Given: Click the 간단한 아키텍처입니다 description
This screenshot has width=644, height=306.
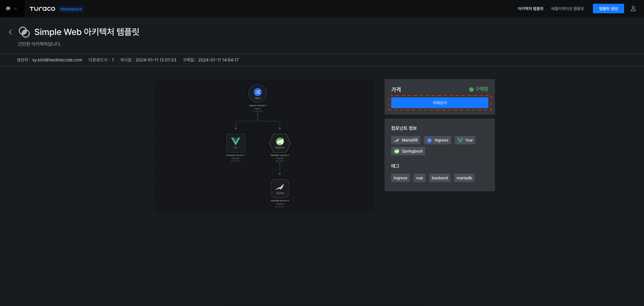Looking at the screenshot, I should (x=39, y=44).
